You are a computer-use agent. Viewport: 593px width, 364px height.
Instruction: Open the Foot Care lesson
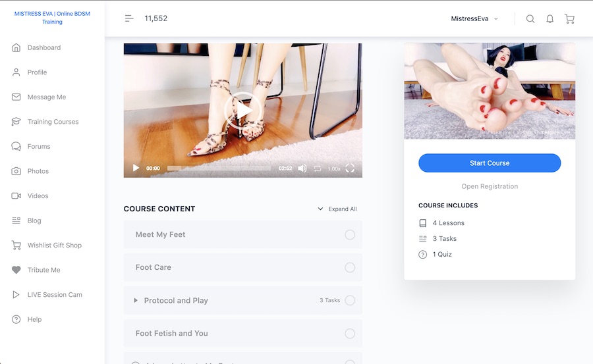[x=153, y=268]
